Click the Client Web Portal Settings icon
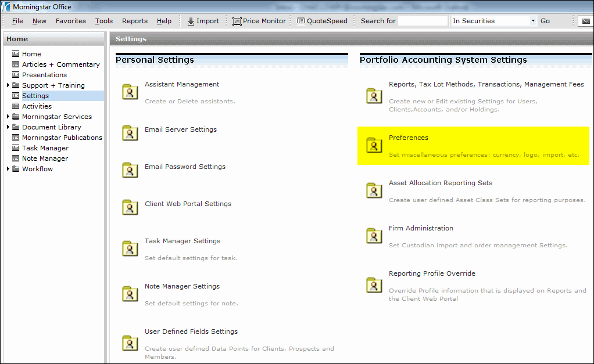This screenshot has height=364, width=594. pos(130,207)
